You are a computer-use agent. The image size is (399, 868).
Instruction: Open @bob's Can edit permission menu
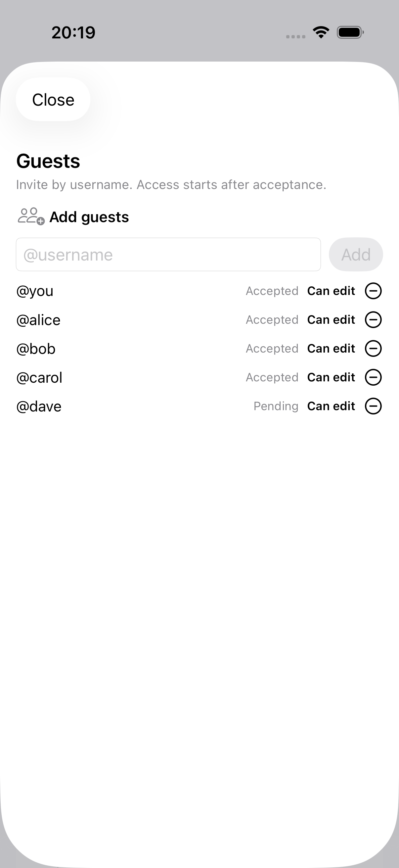tap(331, 348)
